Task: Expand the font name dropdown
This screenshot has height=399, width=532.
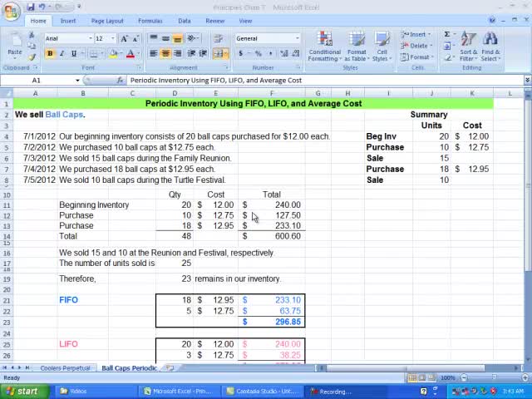Action: [x=90, y=38]
